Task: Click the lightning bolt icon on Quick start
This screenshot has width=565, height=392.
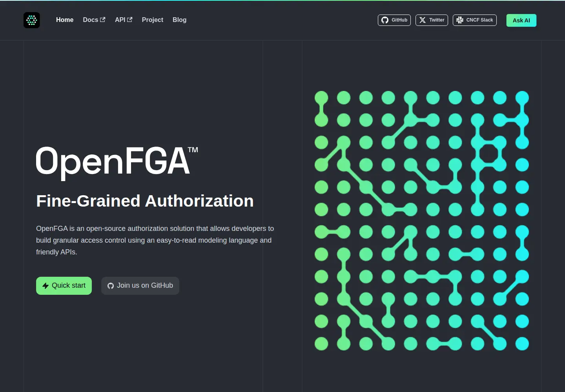Action: 46,286
